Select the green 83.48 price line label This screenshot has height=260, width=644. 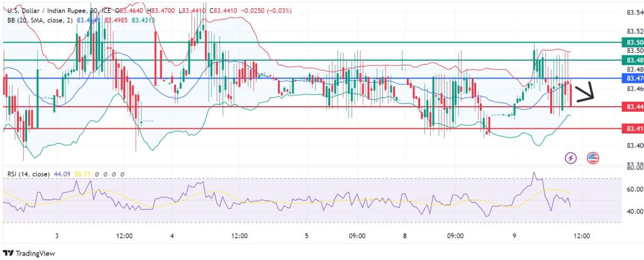tap(633, 60)
